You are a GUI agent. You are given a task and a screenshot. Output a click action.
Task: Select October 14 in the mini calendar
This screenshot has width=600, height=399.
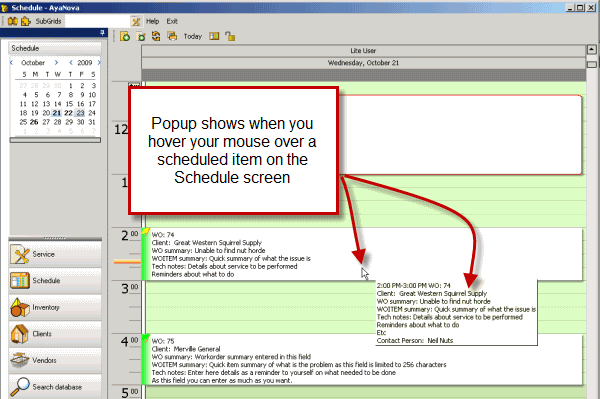click(57, 104)
